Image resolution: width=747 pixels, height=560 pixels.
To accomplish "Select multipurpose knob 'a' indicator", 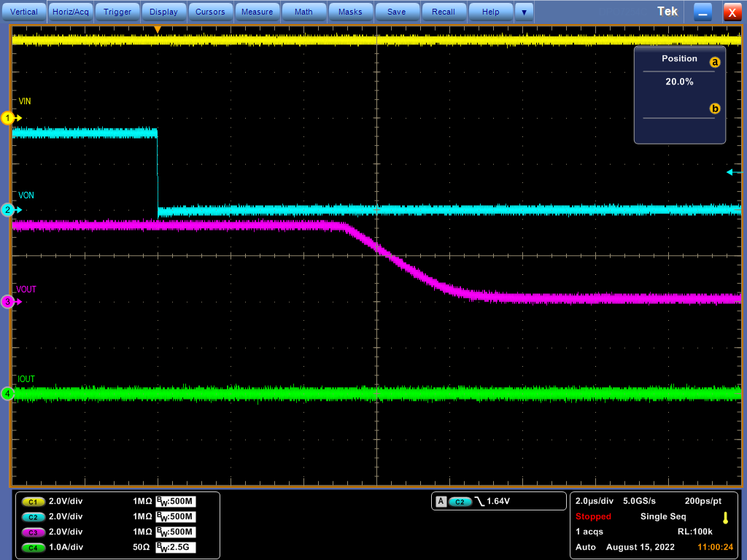I will 714,63.
